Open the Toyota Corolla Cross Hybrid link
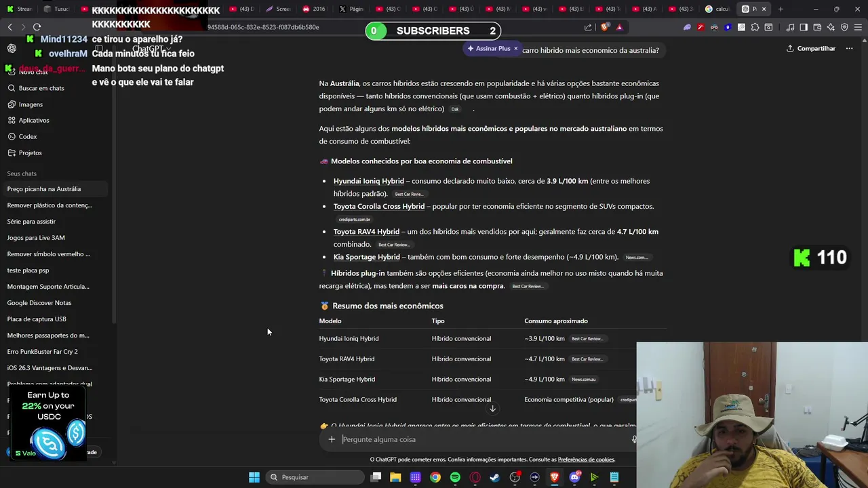The width and height of the screenshot is (868, 488). (379, 206)
